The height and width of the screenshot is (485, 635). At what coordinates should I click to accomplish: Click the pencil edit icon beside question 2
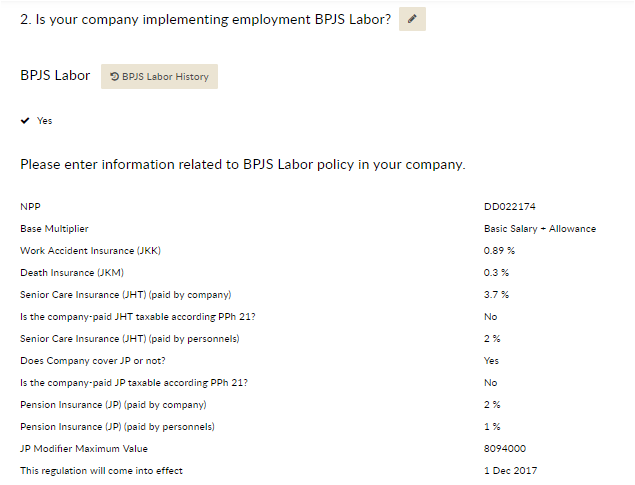(x=412, y=19)
